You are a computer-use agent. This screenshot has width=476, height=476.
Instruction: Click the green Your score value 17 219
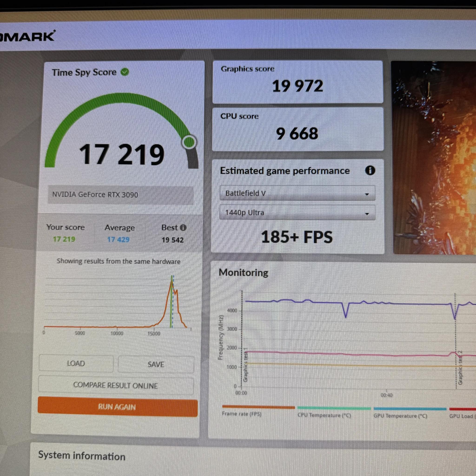(x=64, y=239)
